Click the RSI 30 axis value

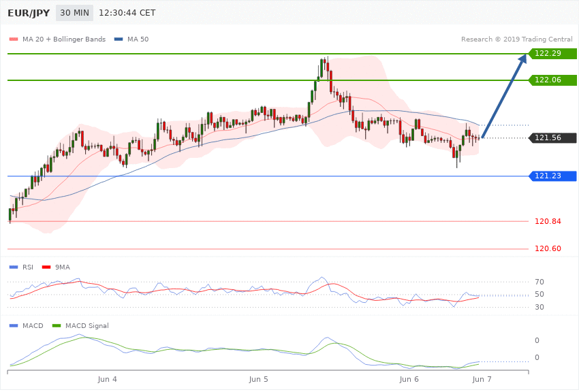539,307
